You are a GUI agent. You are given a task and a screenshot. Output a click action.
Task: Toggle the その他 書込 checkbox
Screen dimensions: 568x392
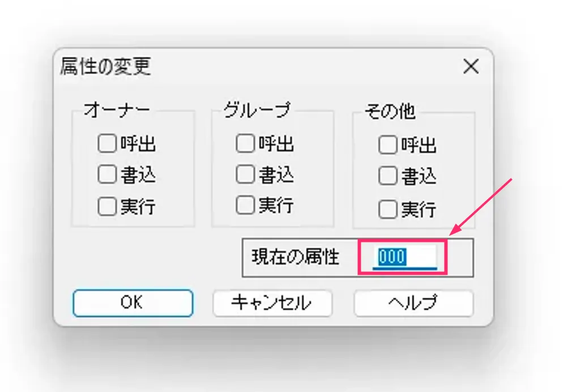[387, 177]
